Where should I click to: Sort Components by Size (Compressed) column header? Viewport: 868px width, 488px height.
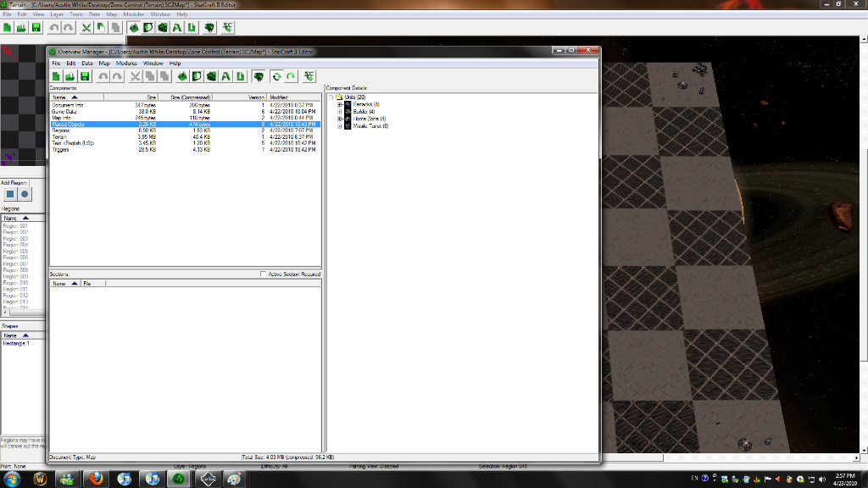186,97
